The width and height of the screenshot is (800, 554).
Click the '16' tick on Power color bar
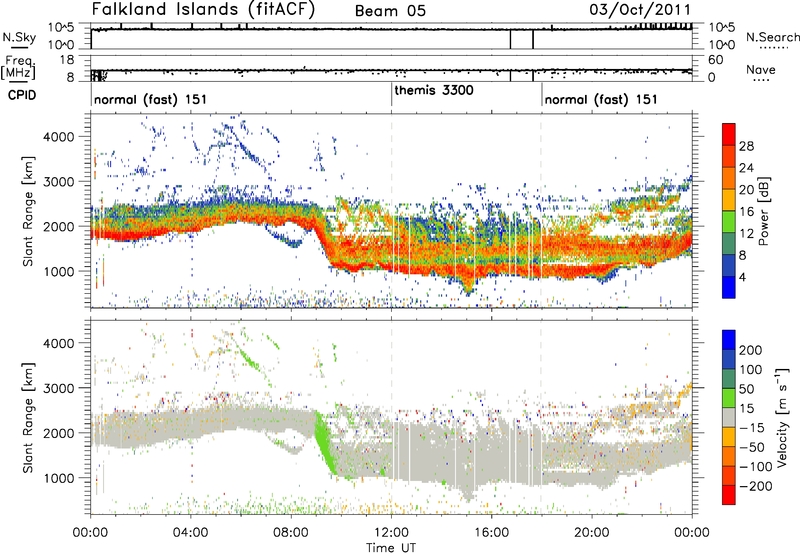coord(746,212)
